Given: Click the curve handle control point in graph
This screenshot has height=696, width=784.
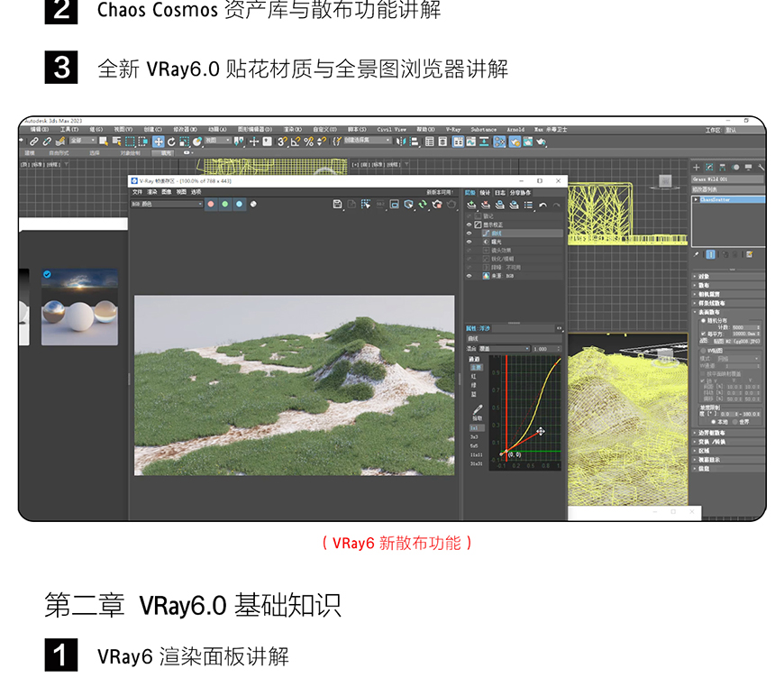Looking at the screenshot, I should click(x=541, y=431).
